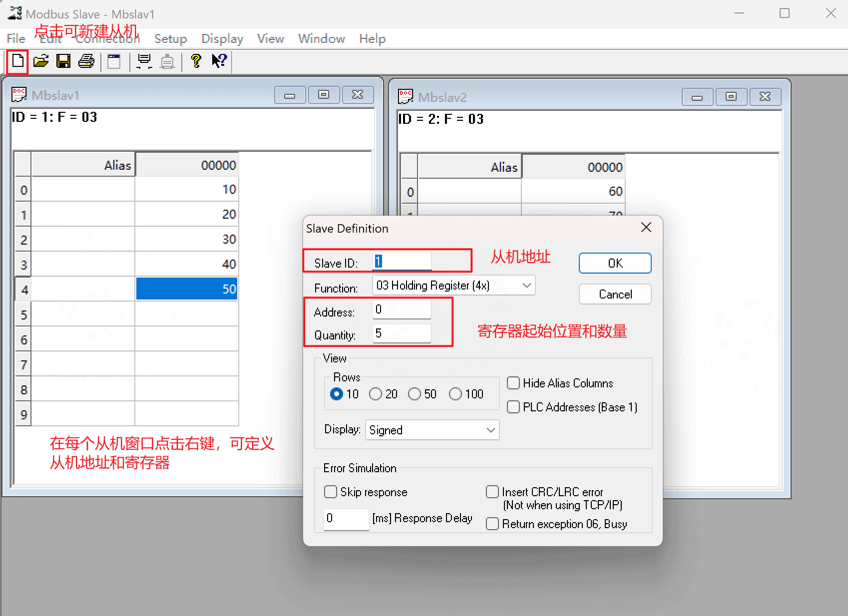Click the Quantity input field
The width and height of the screenshot is (848, 616).
(x=402, y=333)
